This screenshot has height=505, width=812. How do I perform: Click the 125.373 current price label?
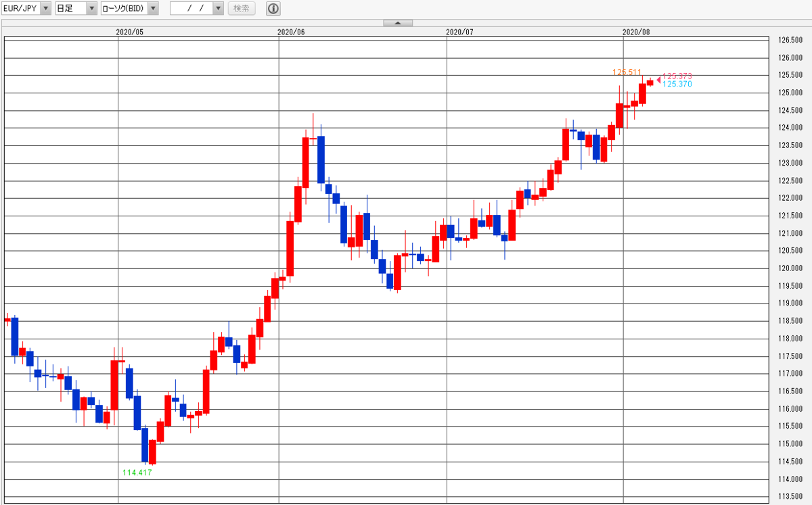click(x=677, y=76)
